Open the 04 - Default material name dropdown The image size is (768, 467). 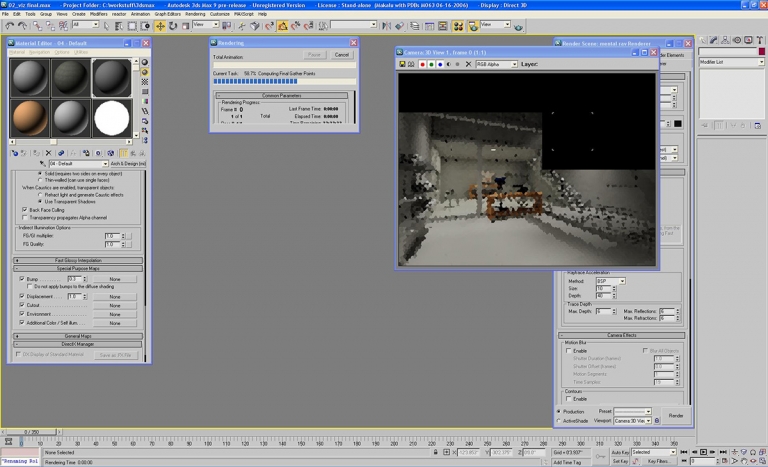[105, 164]
